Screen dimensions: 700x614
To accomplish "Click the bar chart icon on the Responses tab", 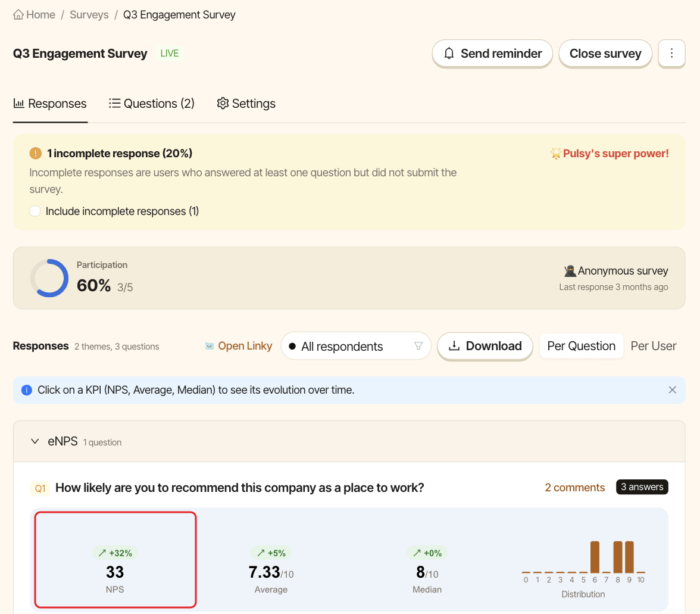I will pos(19,103).
